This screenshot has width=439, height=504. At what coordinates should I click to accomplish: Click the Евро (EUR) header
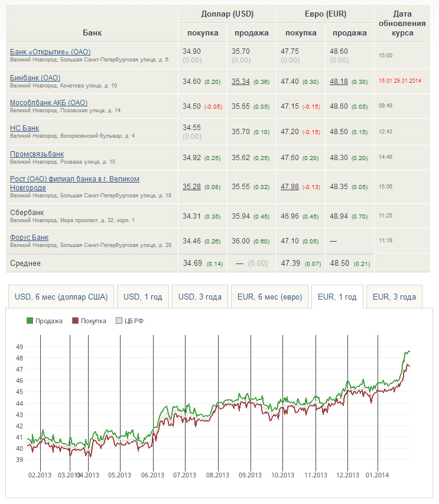[325, 14]
